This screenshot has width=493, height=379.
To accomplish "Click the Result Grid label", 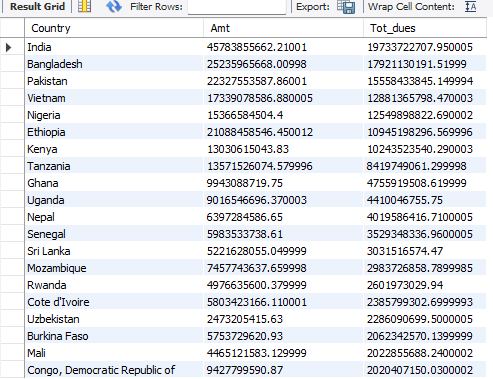I will point(37,6).
